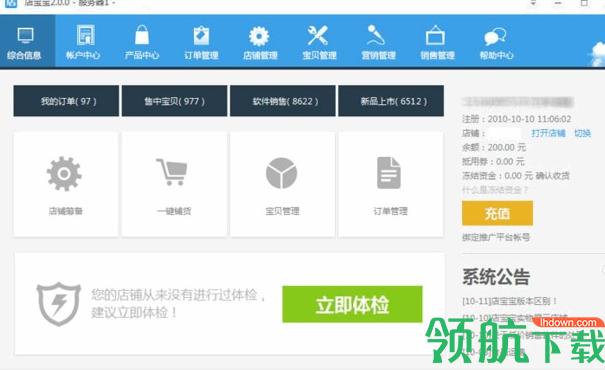Viewport: 605px width, 370px height.
Task: Select the 售中宝贝( 977 ) tab
Action: (x=174, y=101)
